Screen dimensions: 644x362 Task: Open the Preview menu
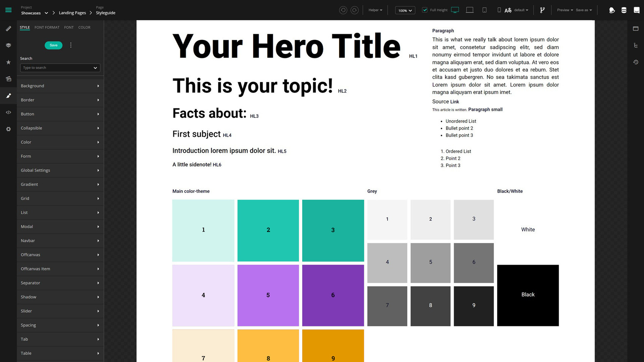[x=565, y=10]
